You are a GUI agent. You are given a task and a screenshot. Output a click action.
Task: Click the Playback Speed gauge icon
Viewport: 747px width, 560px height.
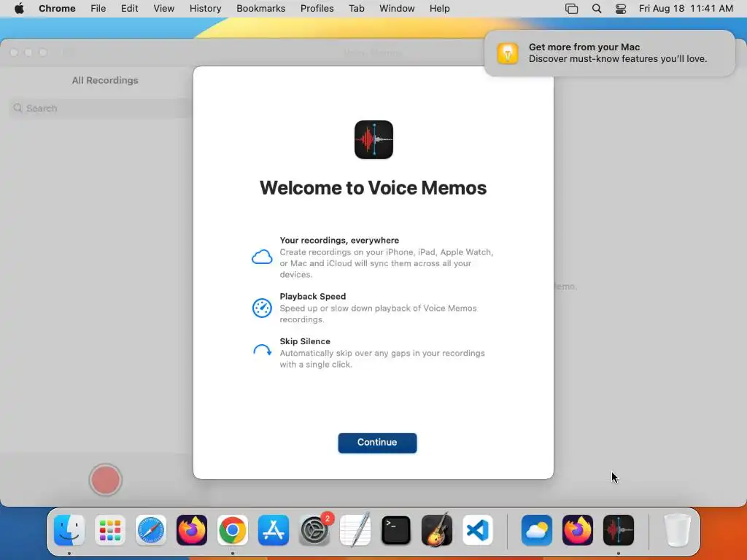point(262,308)
